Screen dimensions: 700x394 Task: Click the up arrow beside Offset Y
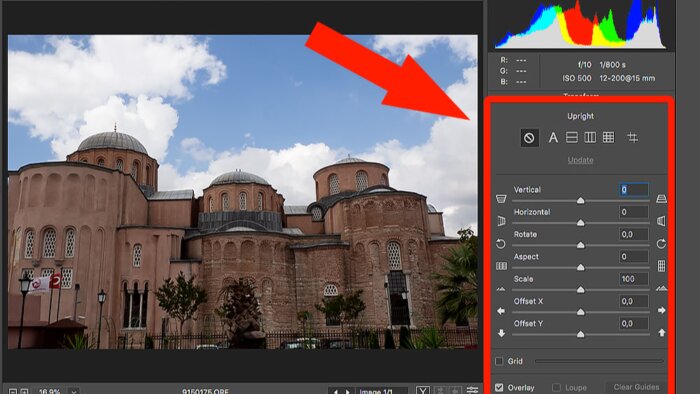[661, 332]
